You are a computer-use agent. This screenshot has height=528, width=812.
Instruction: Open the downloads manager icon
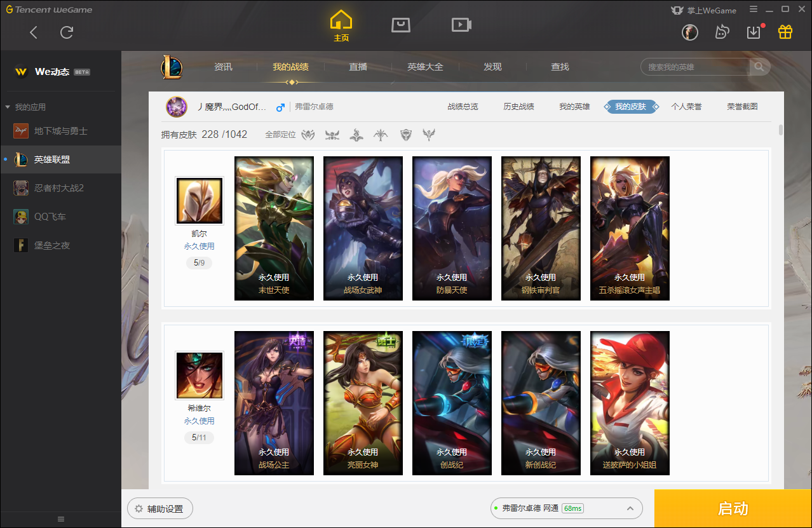pyautogui.click(x=754, y=32)
